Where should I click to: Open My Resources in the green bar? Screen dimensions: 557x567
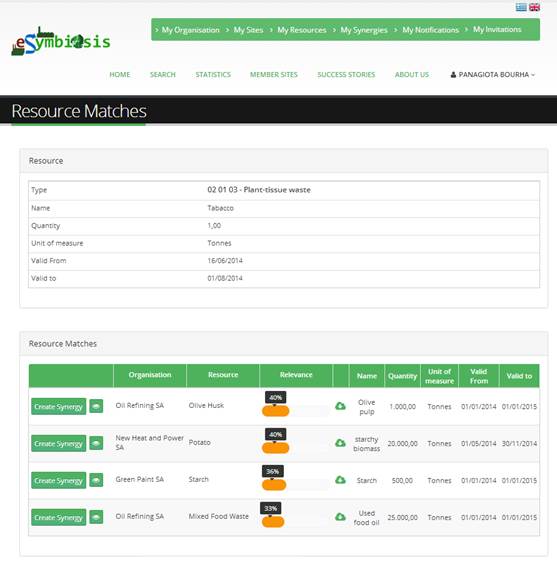302,30
